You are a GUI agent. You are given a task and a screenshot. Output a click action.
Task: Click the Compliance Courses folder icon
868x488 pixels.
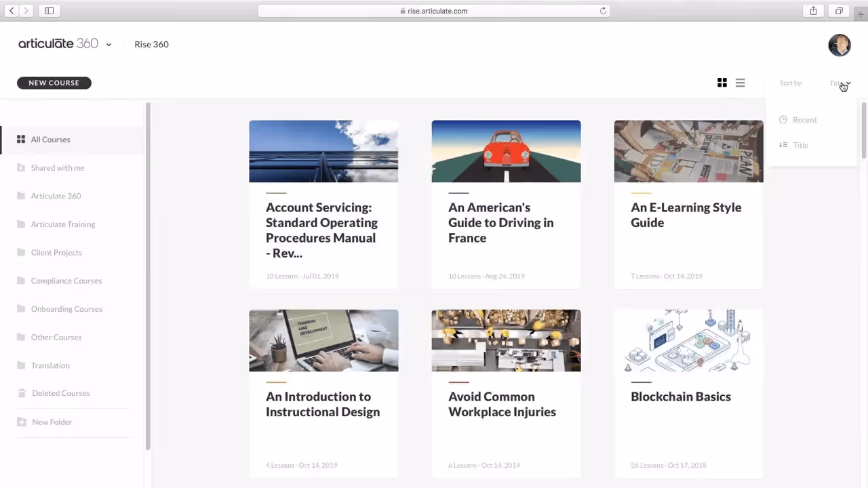[21, 281]
